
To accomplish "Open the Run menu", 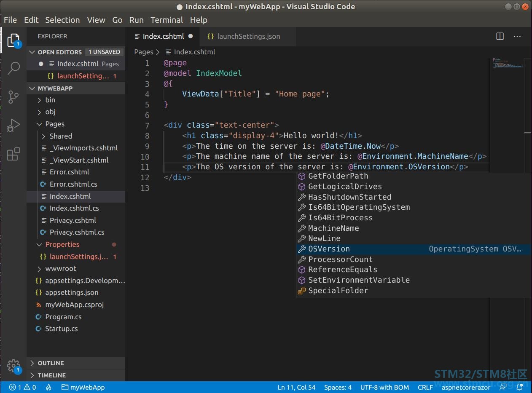I will tap(136, 20).
